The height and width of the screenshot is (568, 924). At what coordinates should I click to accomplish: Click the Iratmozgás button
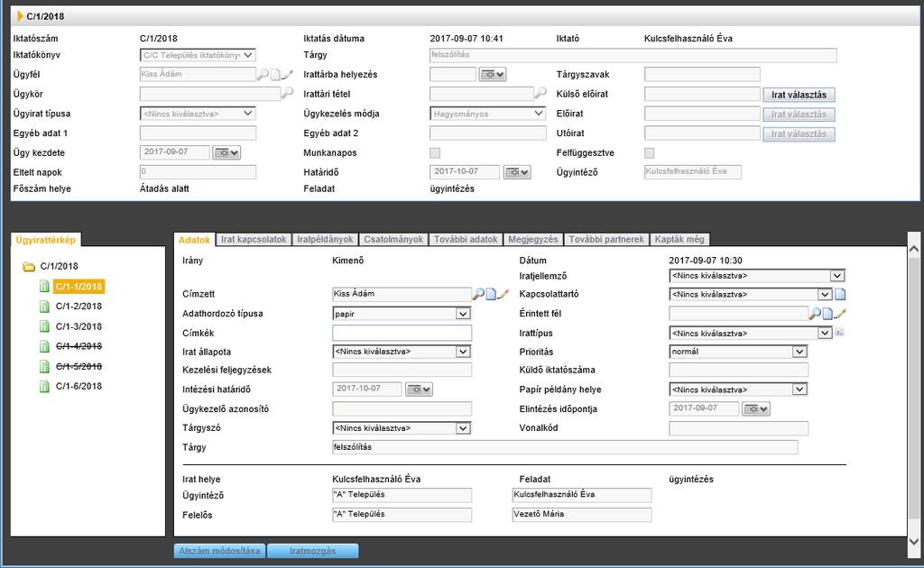(312, 551)
